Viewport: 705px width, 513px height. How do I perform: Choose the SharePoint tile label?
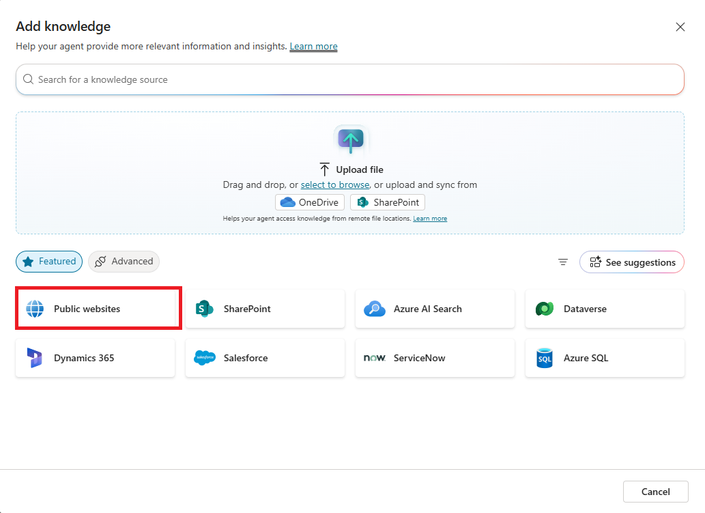(247, 309)
